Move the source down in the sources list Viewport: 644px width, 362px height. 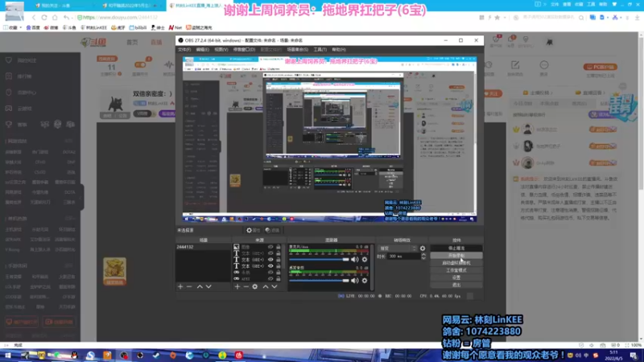point(275,286)
